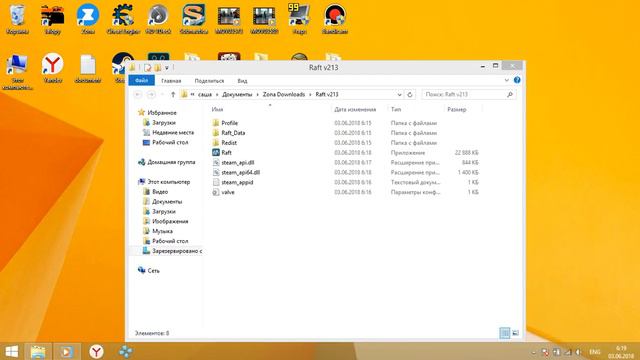The width and height of the screenshot is (640, 360).
Task: Open Customize Quick Access Toolbar dropdown arrow
Action: pos(167,68)
